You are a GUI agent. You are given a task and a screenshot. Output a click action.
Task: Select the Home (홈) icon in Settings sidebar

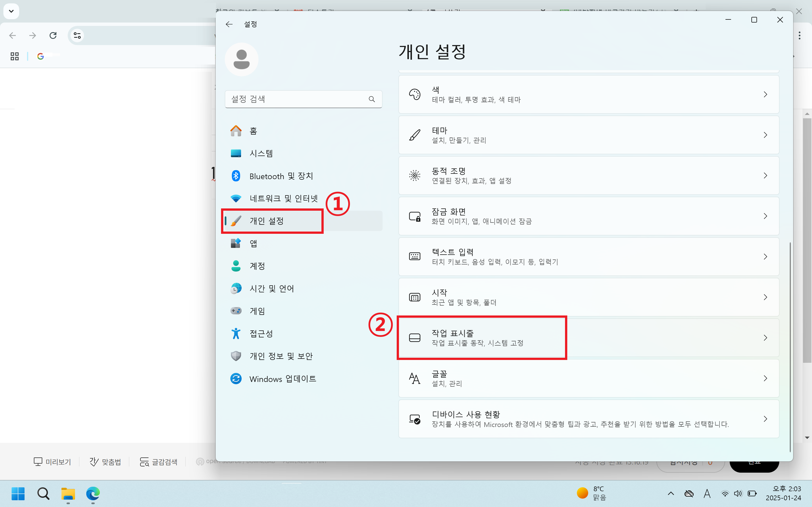tap(236, 131)
